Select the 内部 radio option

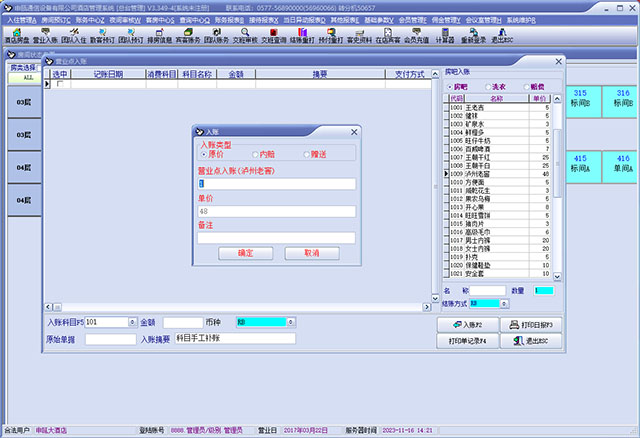pos(254,155)
